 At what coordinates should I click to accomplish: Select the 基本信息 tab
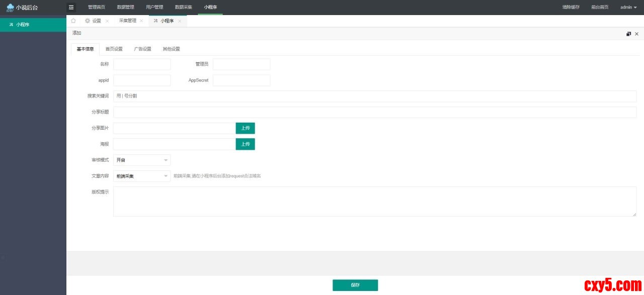(x=85, y=49)
